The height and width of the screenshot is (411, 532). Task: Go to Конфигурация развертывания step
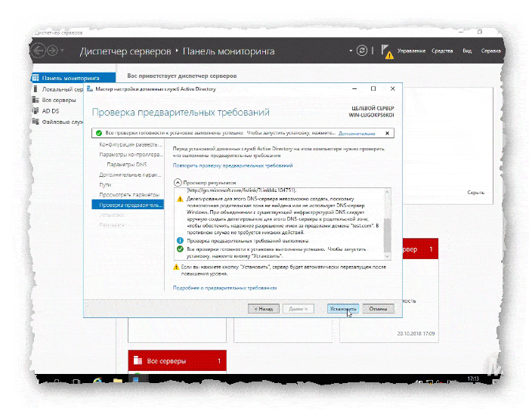(130, 144)
